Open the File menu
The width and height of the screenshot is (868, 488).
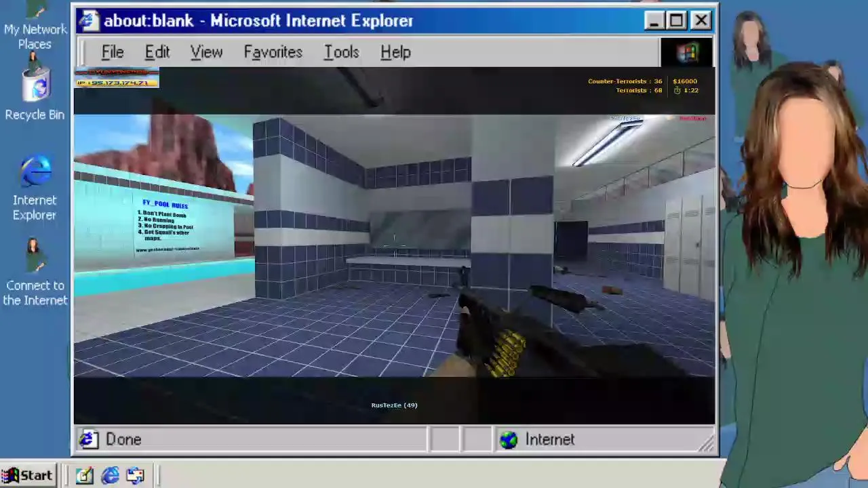(x=113, y=52)
